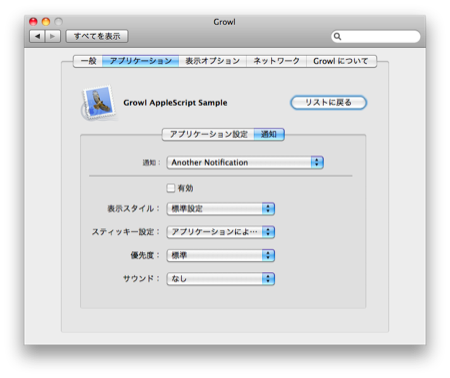450x378 pixels.
Task: Switch to the 一般 tab
Action: (x=88, y=61)
